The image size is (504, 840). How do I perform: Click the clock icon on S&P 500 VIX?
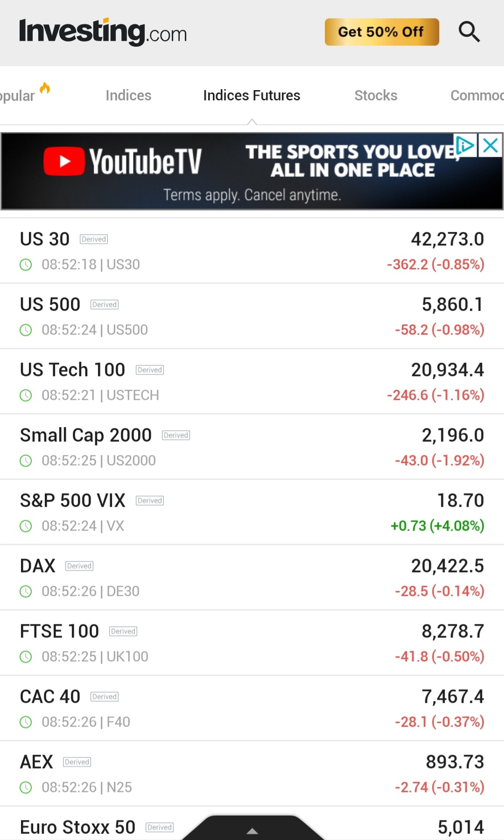pos(26,526)
